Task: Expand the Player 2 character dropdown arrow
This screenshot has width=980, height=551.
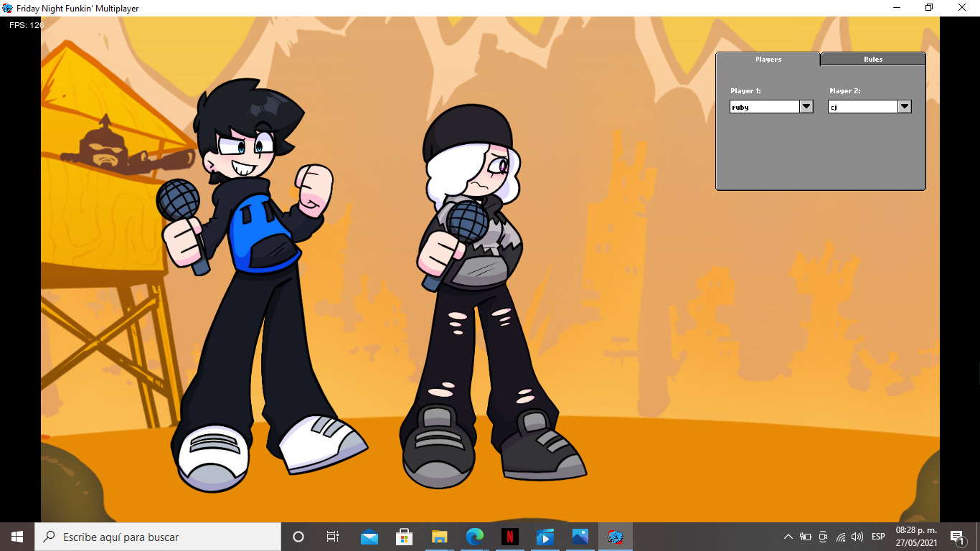Action: 905,106
